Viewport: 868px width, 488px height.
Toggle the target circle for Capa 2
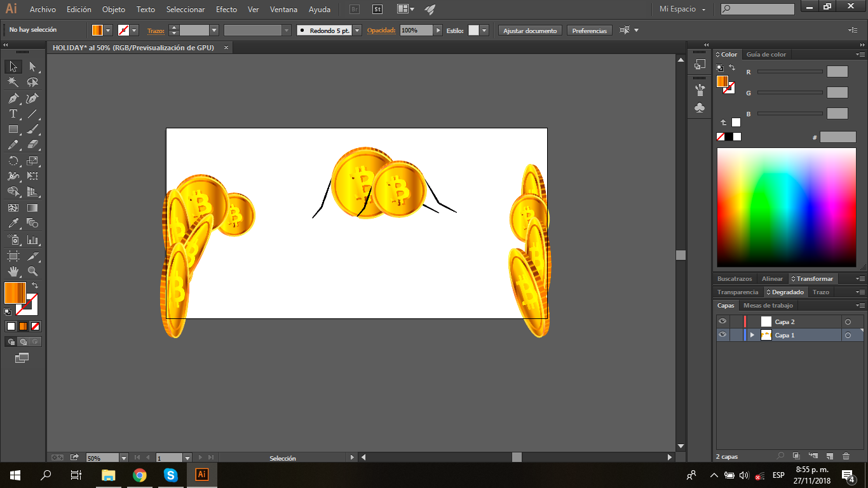coord(848,322)
